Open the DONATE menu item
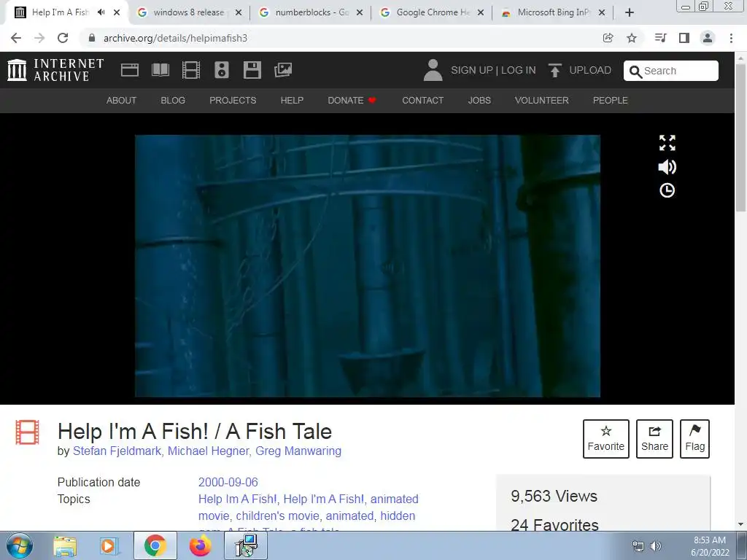The height and width of the screenshot is (560, 747). pyautogui.click(x=352, y=101)
